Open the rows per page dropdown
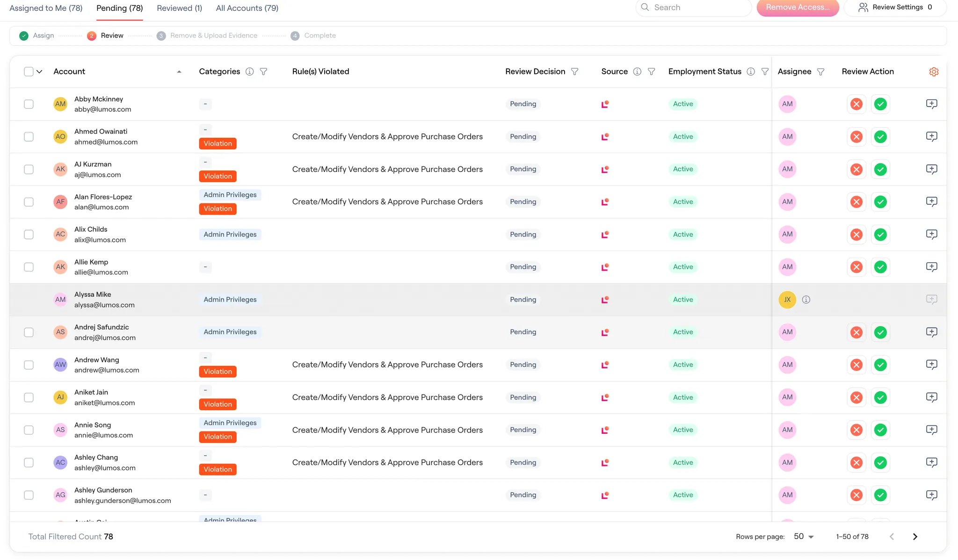This screenshot has width=958, height=560. pyautogui.click(x=804, y=537)
